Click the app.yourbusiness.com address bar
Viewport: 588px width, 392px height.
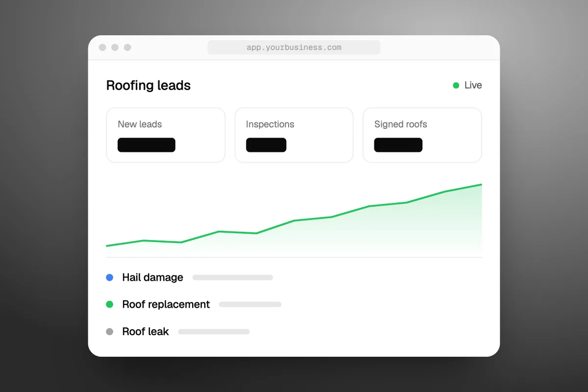click(294, 48)
